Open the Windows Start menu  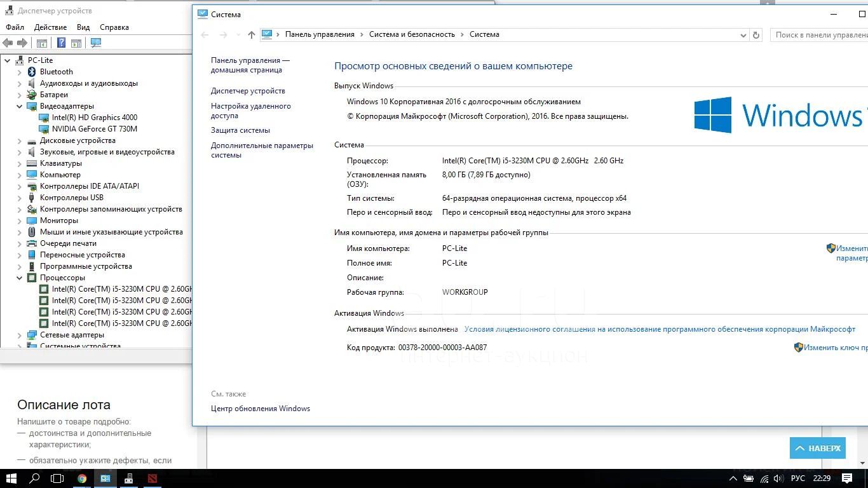point(11,478)
